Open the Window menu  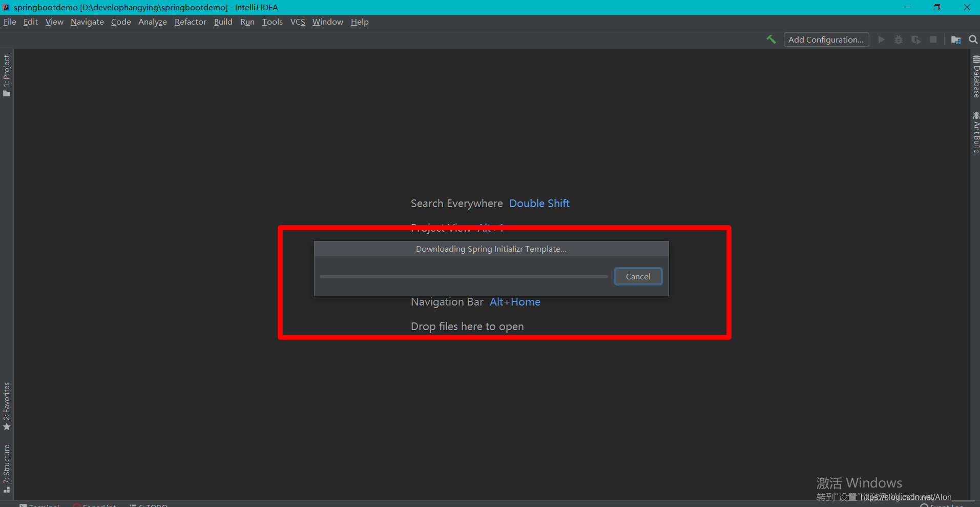(328, 22)
